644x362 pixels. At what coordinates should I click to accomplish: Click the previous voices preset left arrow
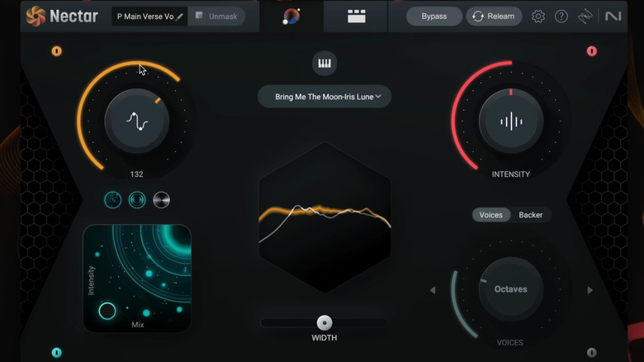433,290
